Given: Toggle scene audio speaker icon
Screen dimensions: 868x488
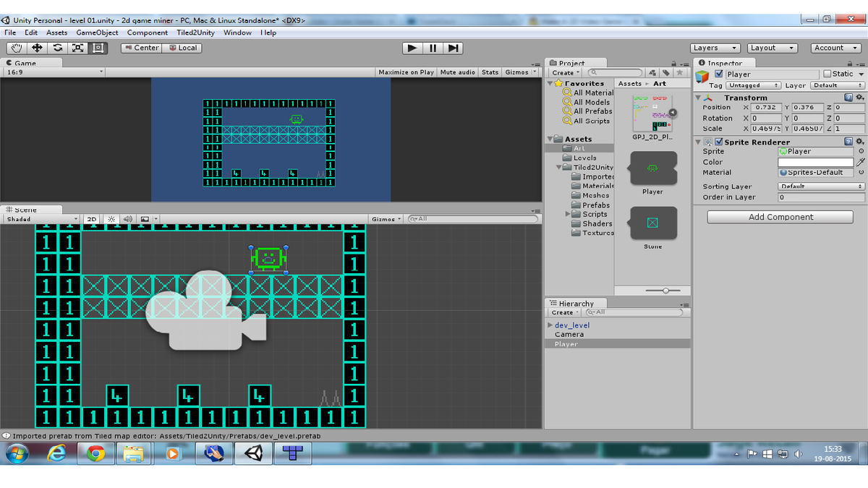Looking at the screenshot, I should point(127,219).
